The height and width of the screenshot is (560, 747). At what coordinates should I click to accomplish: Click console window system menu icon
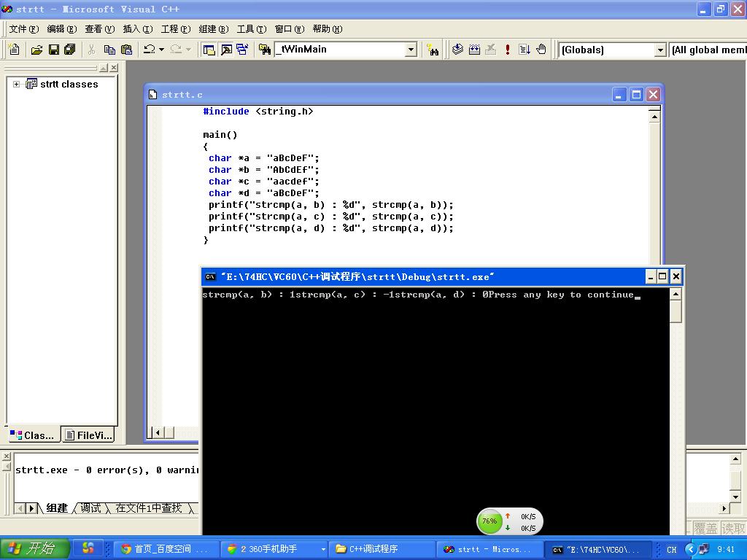coord(210,276)
